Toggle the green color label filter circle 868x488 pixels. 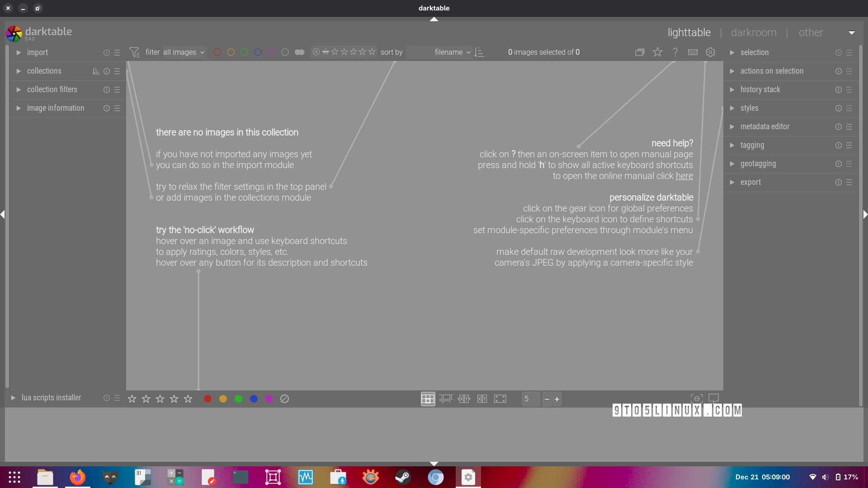tap(244, 52)
